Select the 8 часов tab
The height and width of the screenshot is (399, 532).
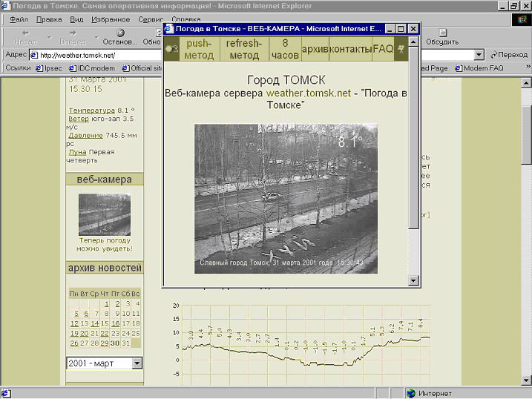point(284,49)
